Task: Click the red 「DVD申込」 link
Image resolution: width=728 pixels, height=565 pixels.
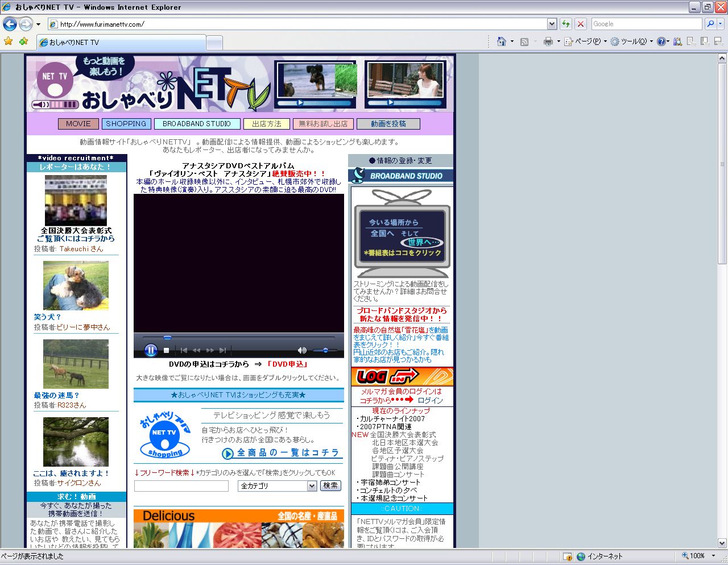Action: 288,364
